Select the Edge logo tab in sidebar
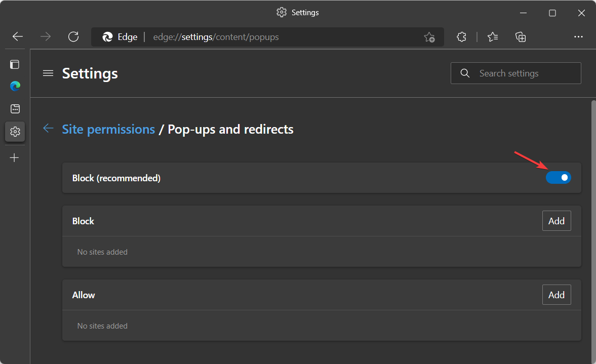 click(15, 86)
